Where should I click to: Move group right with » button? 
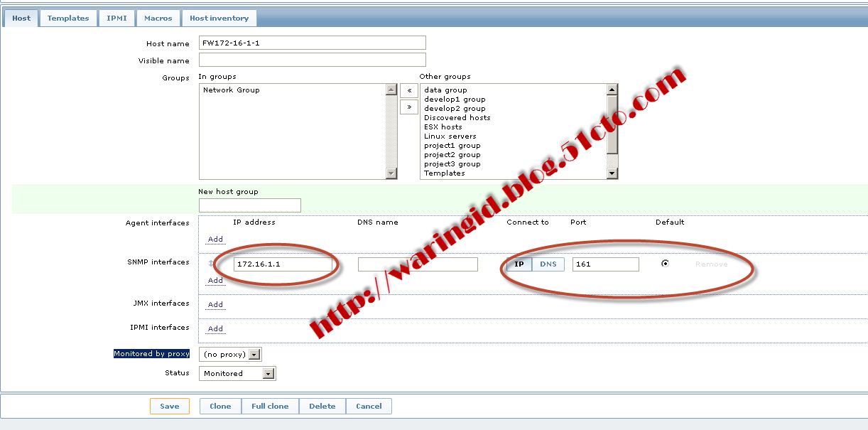point(408,107)
